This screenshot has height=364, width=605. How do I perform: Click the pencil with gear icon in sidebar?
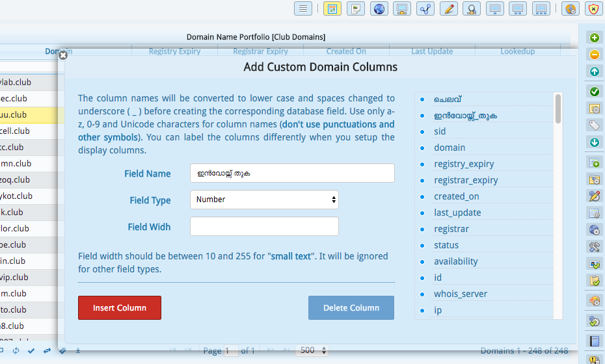594,196
